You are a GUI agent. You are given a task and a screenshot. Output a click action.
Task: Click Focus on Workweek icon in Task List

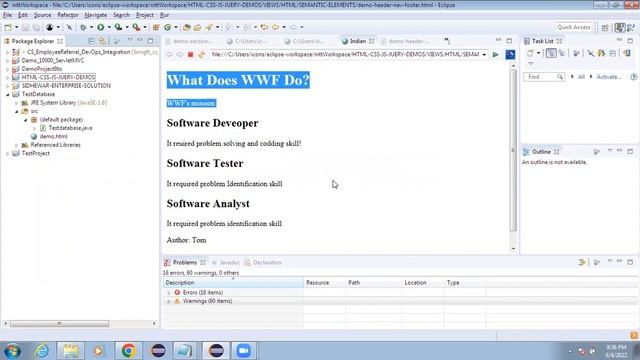(x=576, y=53)
